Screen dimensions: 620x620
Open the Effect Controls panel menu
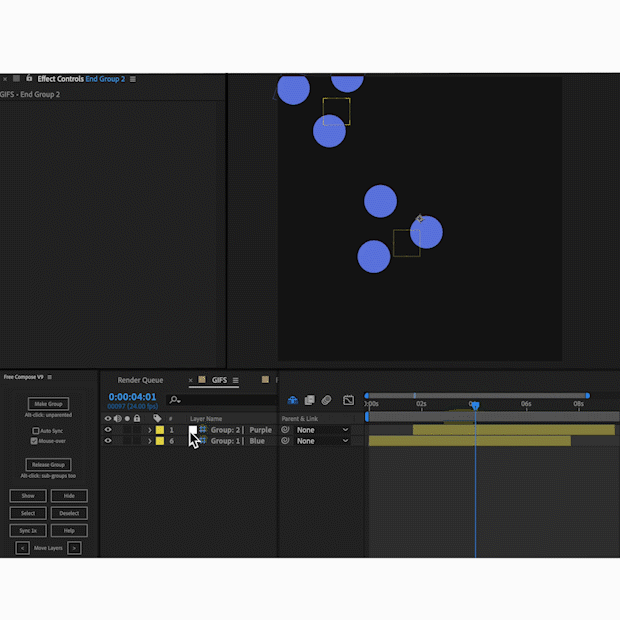click(133, 79)
